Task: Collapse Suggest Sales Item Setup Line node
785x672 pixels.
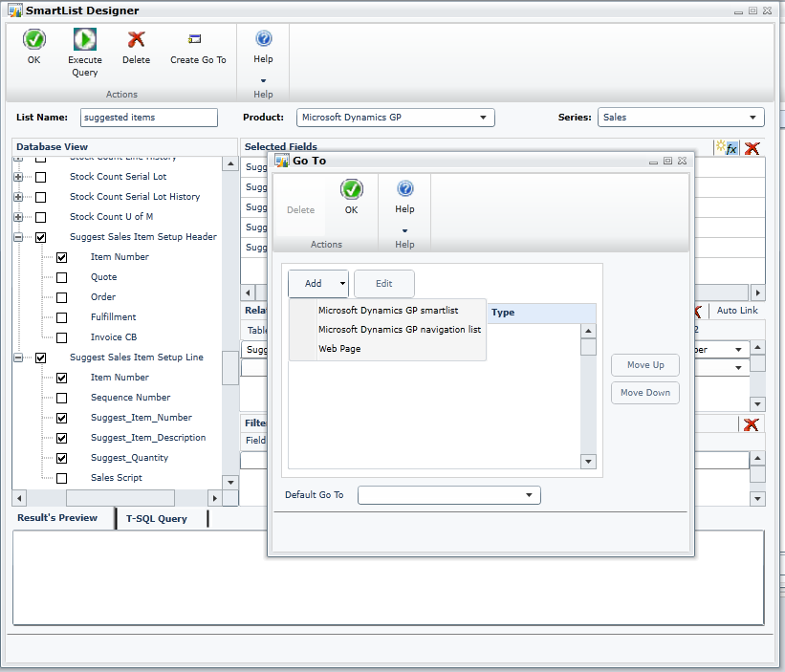Action: point(18,358)
